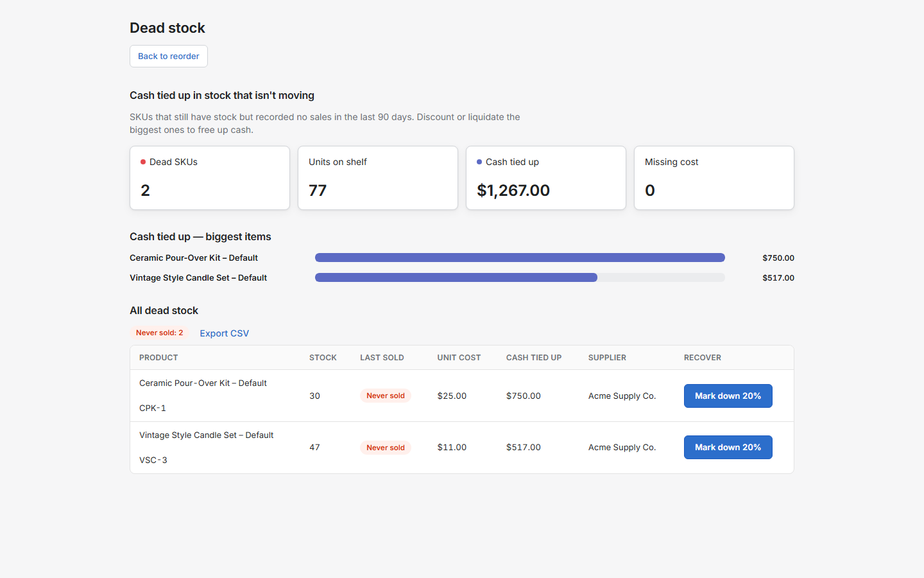The image size is (924, 578).
Task: Click the STOCK column header
Action: (323, 358)
